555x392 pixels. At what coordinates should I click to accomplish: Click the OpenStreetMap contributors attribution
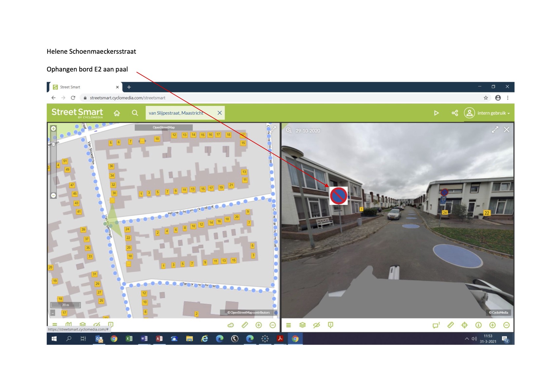(x=248, y=313)
